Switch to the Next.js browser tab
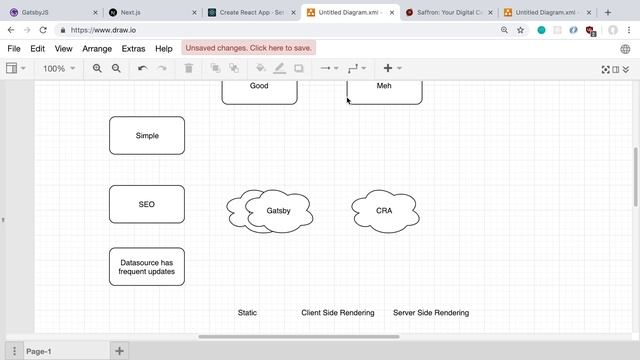This screenshot has height=360, width=640. click(153, 12)
